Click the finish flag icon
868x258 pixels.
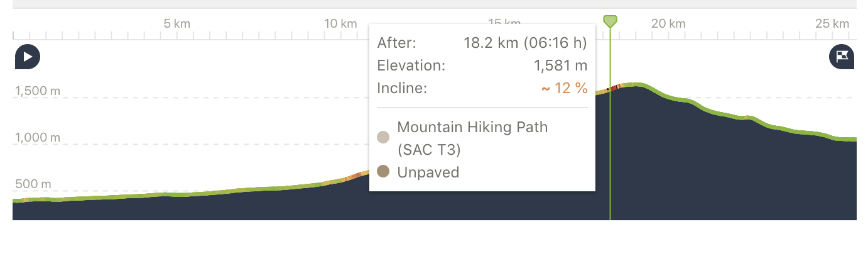point(842,57)
